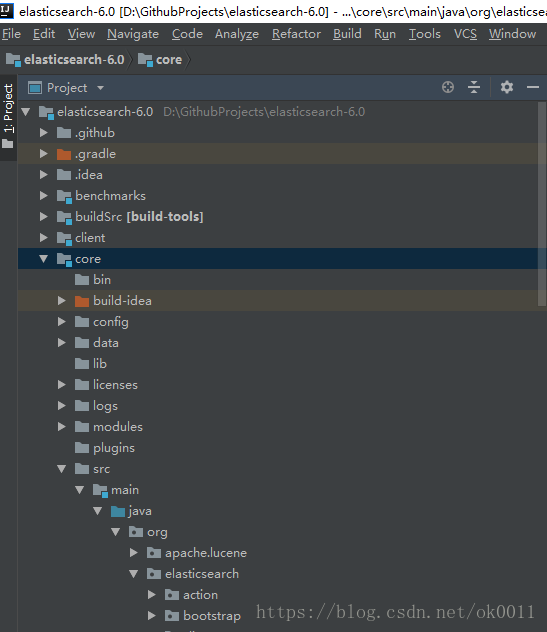Screen dimensions: 547x632
Task: Click the build-idea orange folder icon
Action: (x=82, y=301)
